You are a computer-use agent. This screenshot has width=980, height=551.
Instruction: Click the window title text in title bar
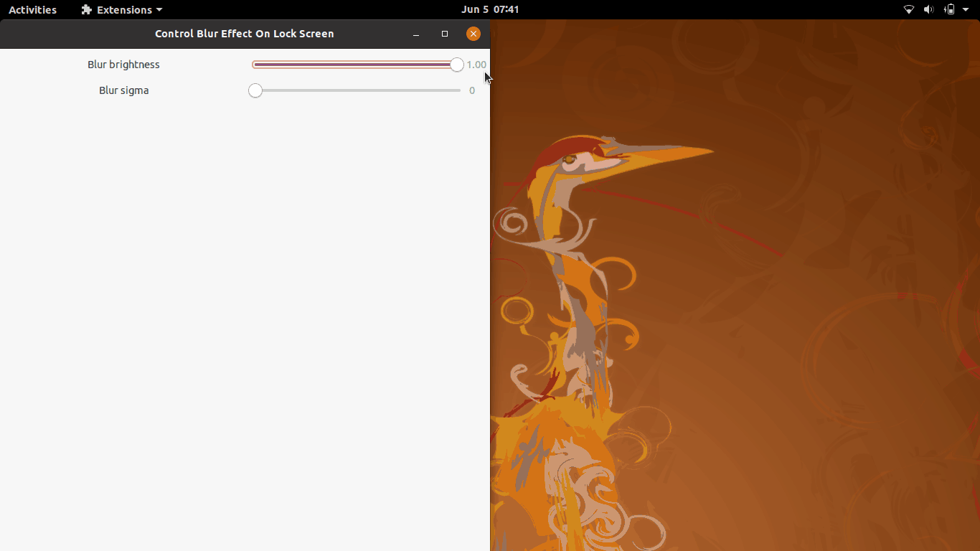click(244, 34)
